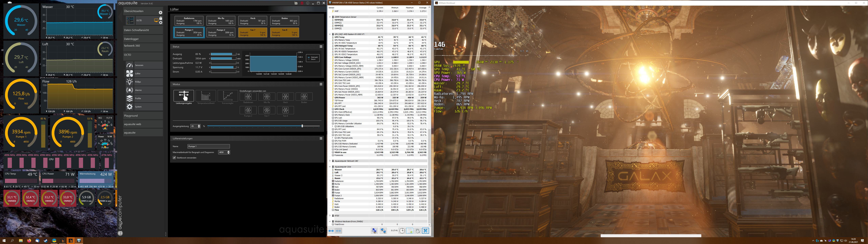Open Status panel hamburger menu

coord(321,46)
